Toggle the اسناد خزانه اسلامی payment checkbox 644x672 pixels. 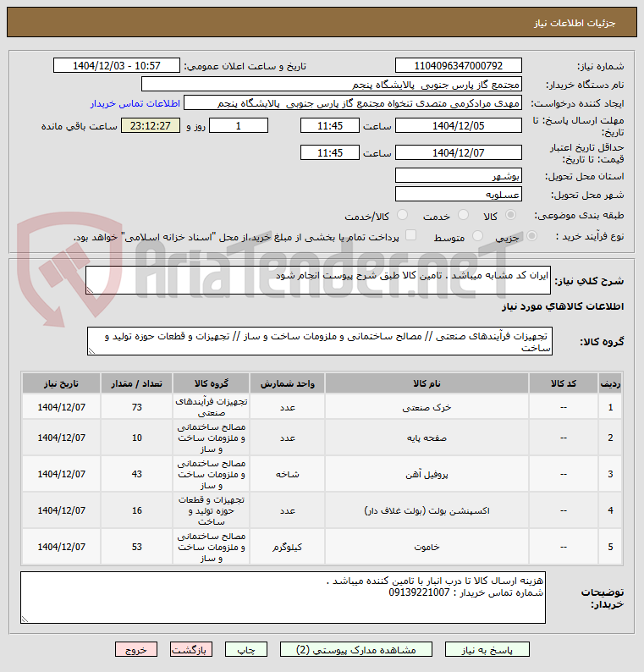411,235
